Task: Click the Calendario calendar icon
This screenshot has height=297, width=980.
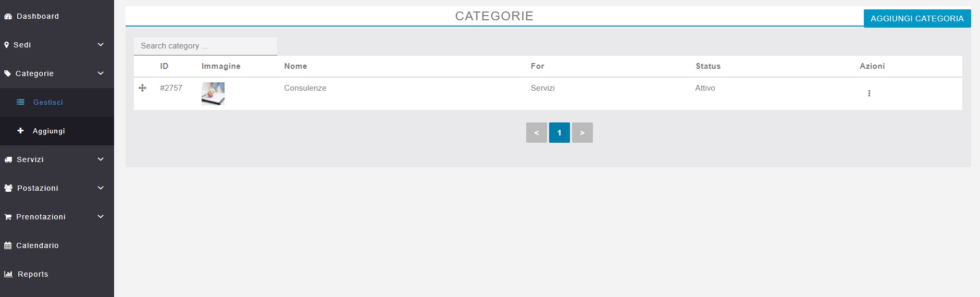Action: 8,246
